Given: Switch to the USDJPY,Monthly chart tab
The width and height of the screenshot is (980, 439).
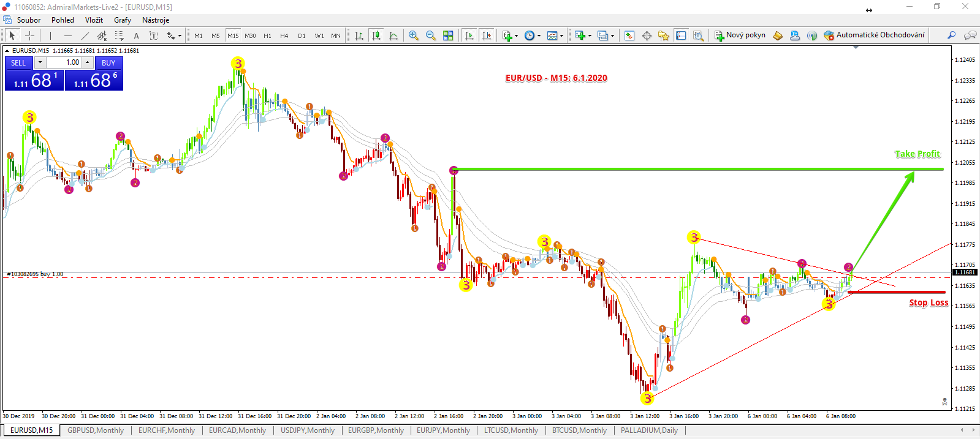Looking at the screenshot, I should [x=308, y=430].
